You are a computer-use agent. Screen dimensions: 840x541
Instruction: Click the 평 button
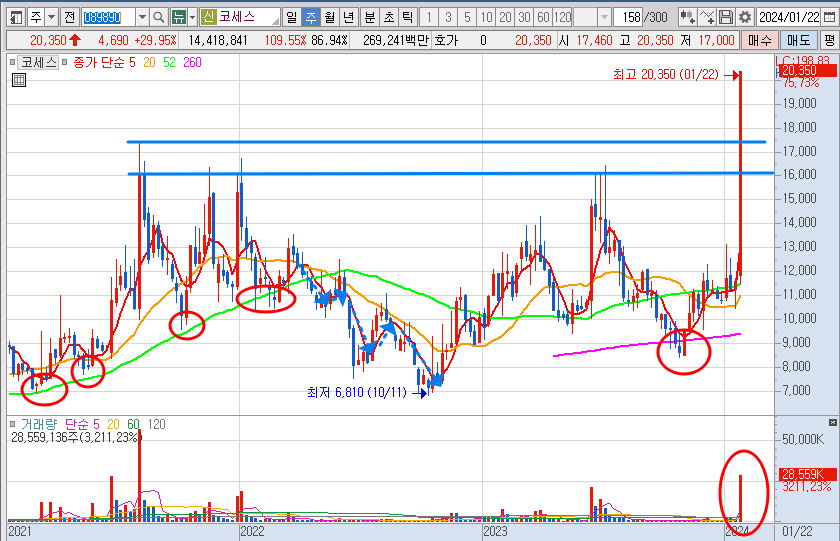click(829, 40)
